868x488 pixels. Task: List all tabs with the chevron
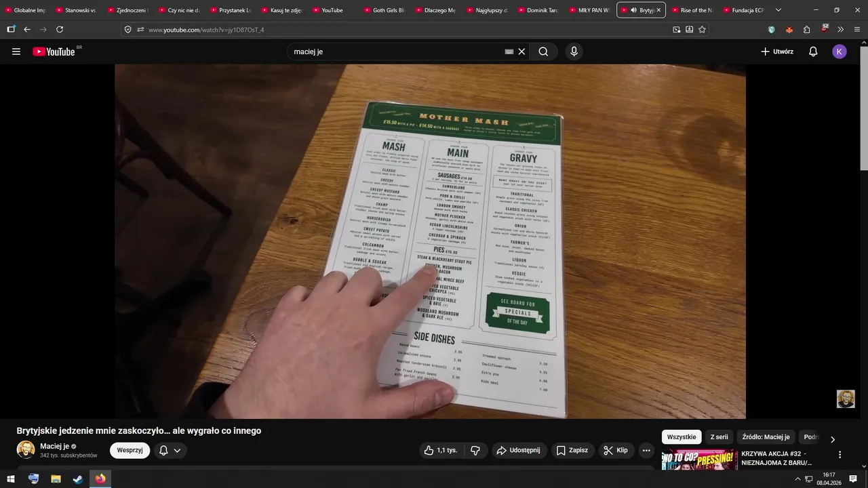pyautogui.click(x=778, y=10)
